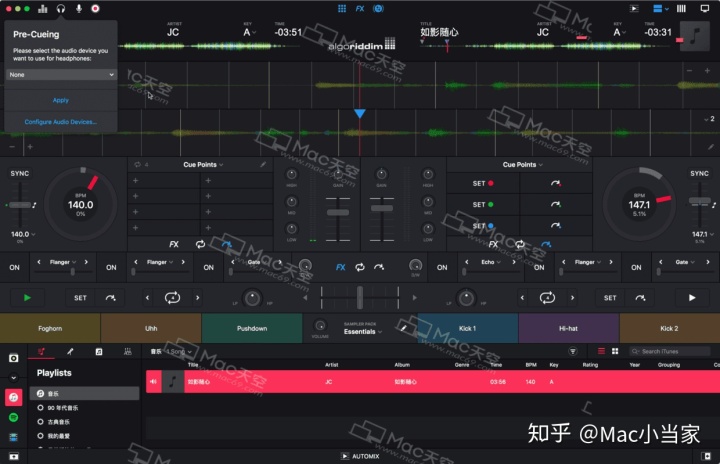Toggle SYNC on deck 2
Screen dimensions: 720x464
coord(699,173)
